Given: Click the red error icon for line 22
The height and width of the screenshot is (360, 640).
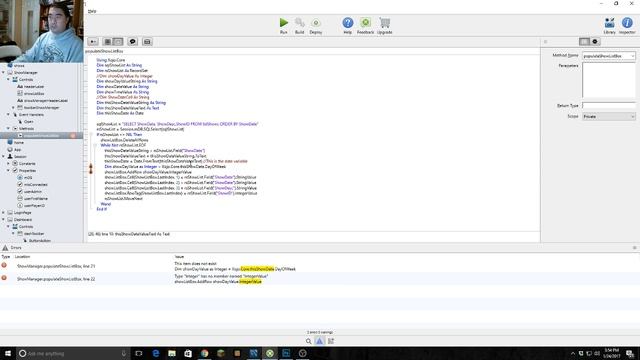Looking at the screenshot, I should [x=4, y=278].
